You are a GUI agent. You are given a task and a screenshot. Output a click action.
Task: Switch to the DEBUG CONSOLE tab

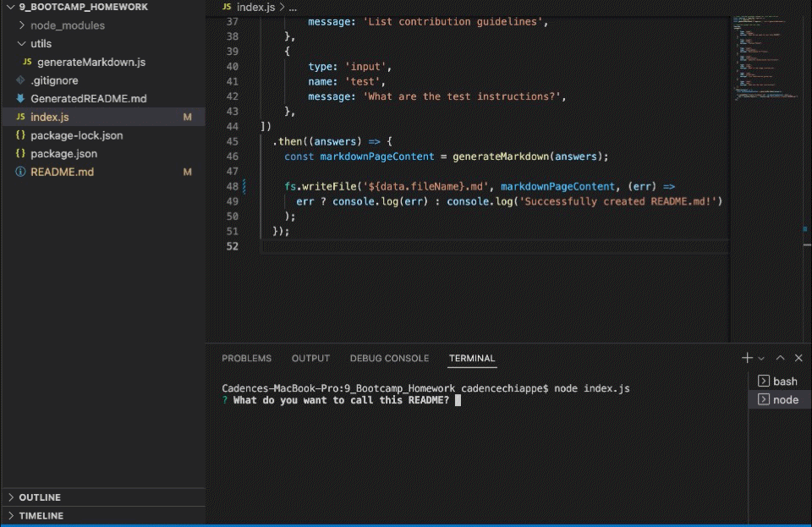click(389, 358)
